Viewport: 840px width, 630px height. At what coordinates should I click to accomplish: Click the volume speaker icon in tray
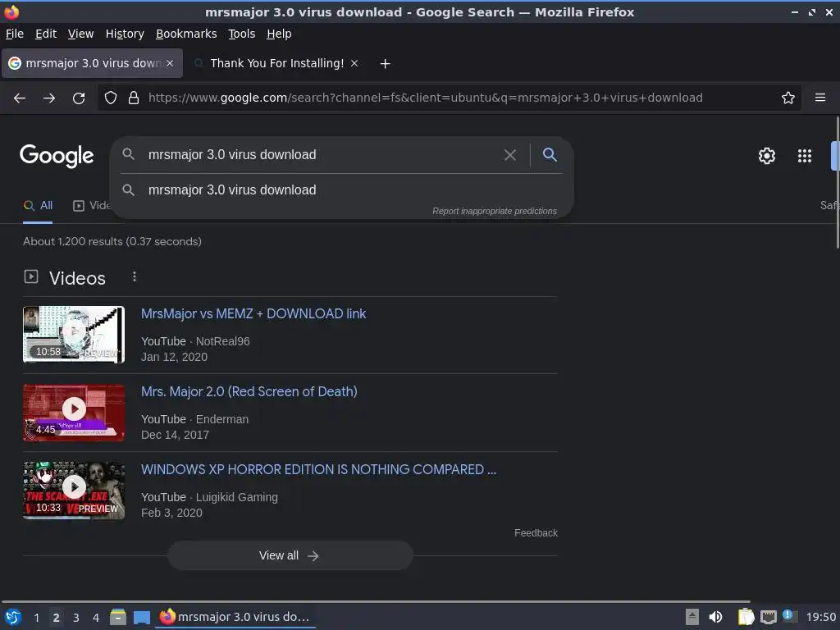(715, 617)
